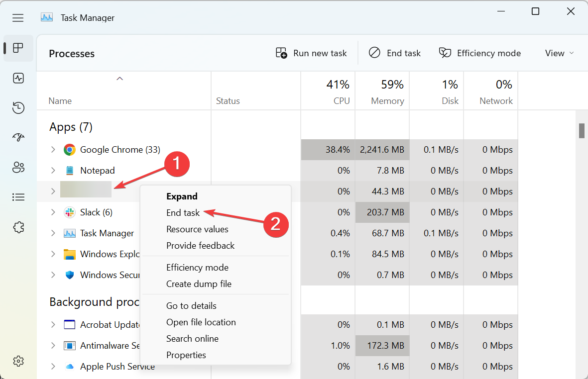Click Antimalware's 172.3 MB memory cell
This screenshot has width=588, height=379.
pos(382,345)
